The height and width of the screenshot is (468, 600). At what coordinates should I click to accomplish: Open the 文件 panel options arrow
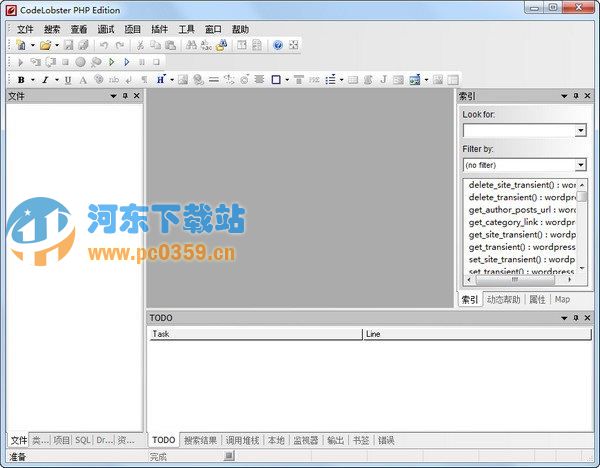[x=113, y=96]
